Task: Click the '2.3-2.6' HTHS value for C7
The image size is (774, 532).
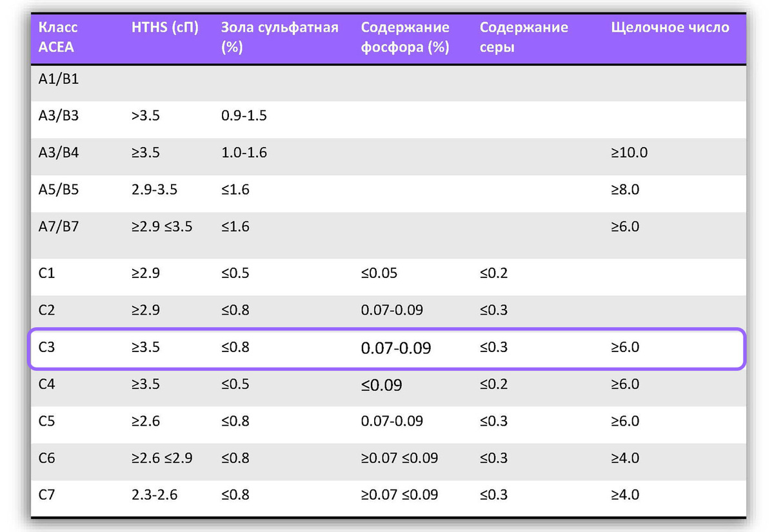Action: click(x=154, y=495)
